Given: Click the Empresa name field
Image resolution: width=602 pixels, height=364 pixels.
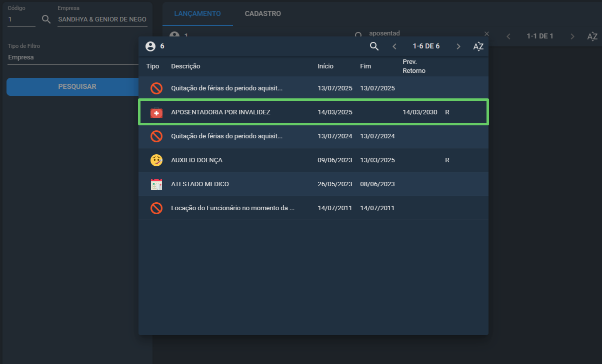Looking at the screenshot, I should (102, 19).
